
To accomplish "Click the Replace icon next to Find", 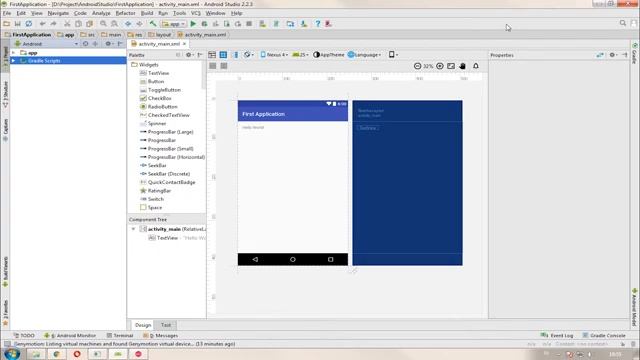I will point(115,24).
